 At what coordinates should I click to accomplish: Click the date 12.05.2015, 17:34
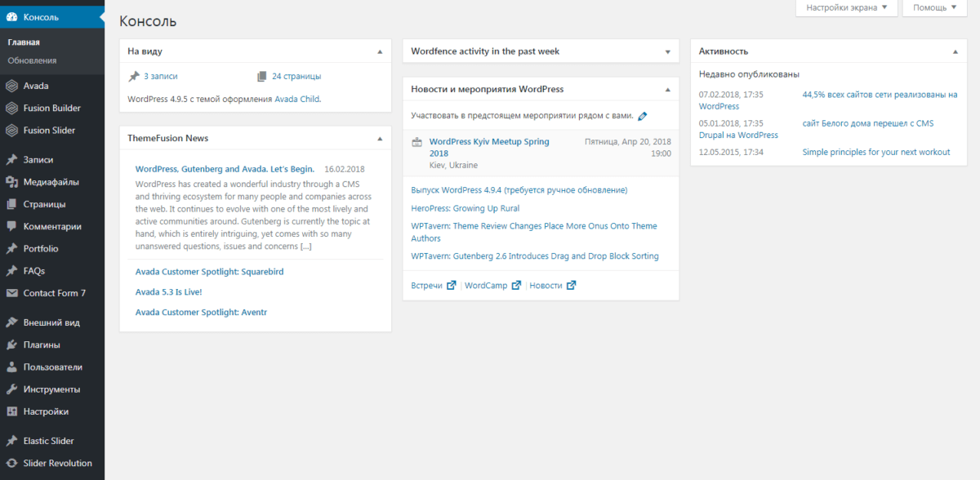pyautogui.click(x=731, y=152)
